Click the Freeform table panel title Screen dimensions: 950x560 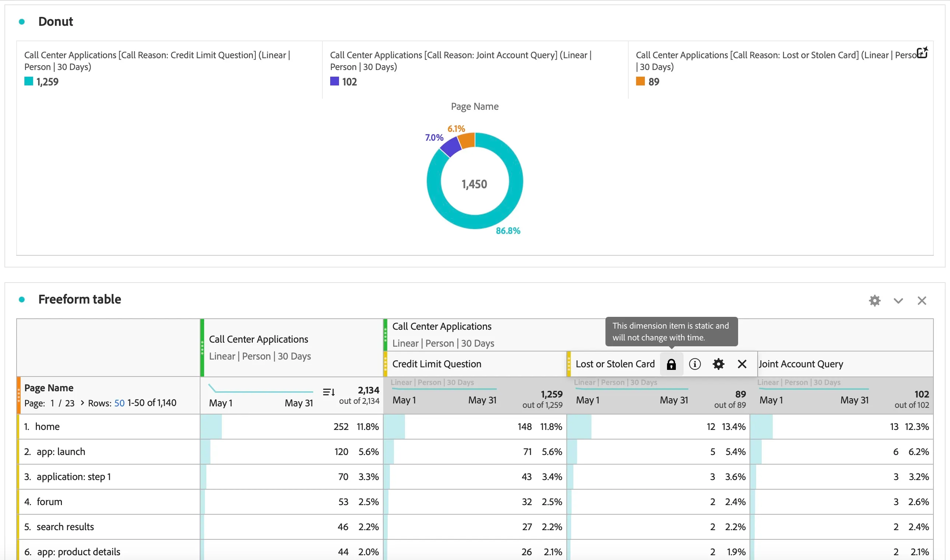click(x=80, y=299)
